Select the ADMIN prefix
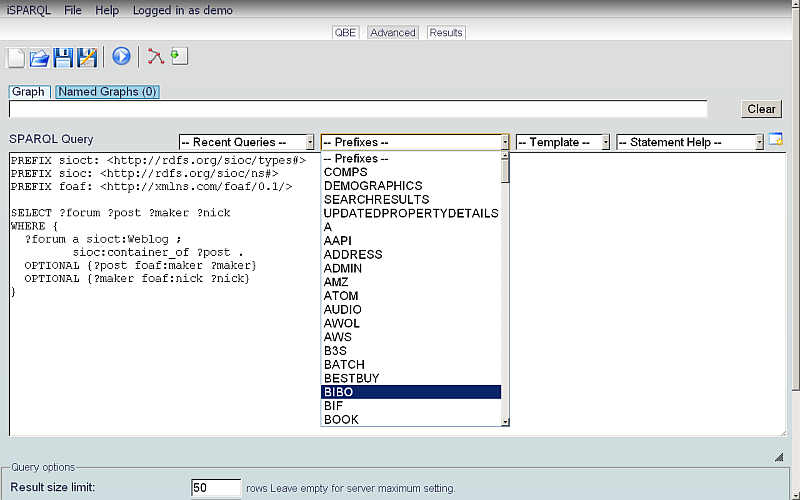 click(x=411, y=268)
